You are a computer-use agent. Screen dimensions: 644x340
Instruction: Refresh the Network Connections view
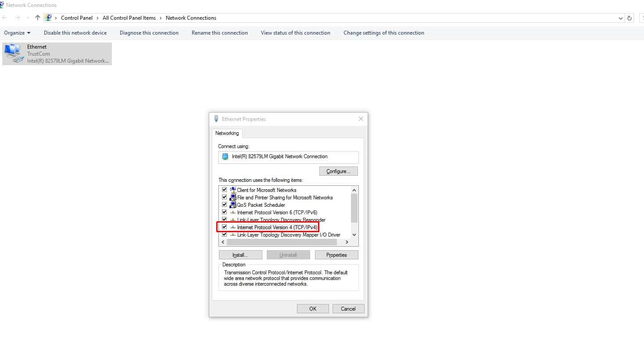click(630, 18)
